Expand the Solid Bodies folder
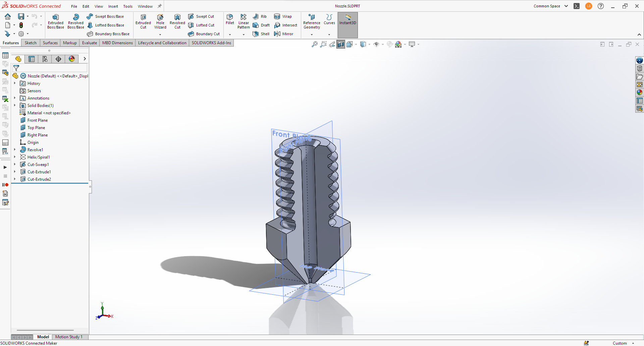 pos(14,105)
